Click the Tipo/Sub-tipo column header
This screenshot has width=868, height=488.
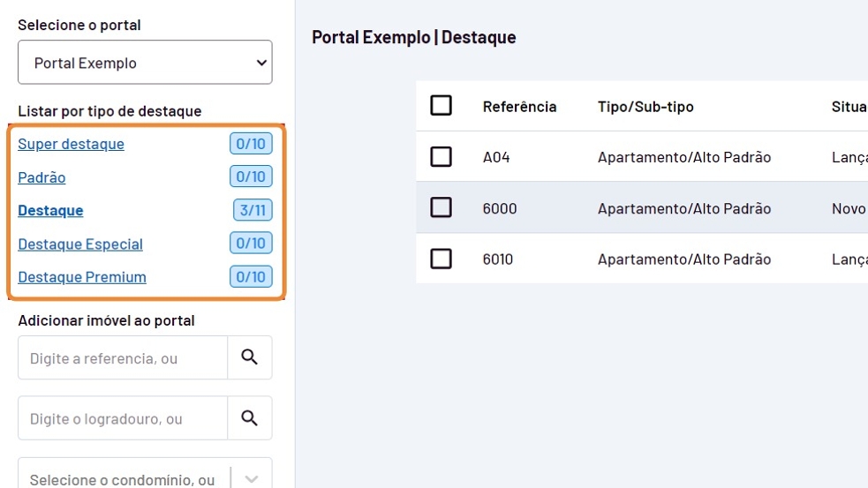click(645, 107)
